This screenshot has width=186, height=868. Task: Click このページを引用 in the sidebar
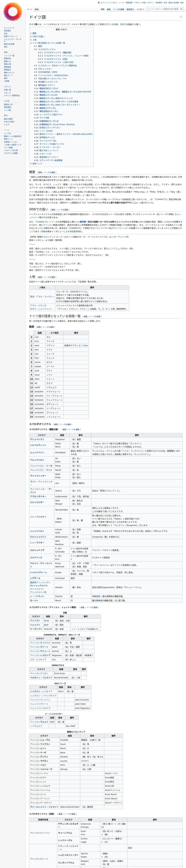[11, 150]
